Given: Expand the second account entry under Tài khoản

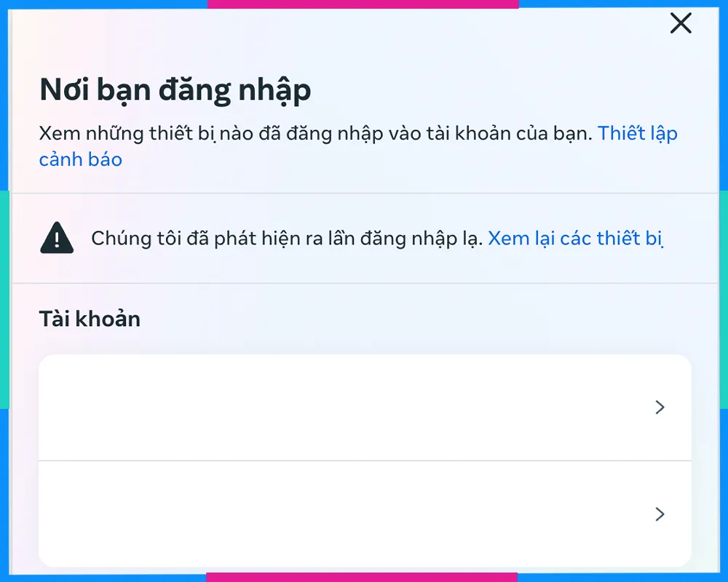Looking at the screenshot, I should pos(364,514).
